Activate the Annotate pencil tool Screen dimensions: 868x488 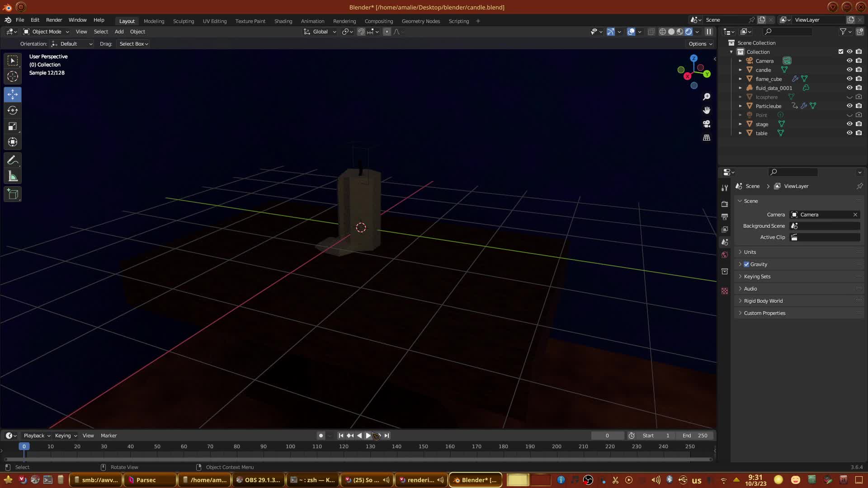click(x=13, y=160)
